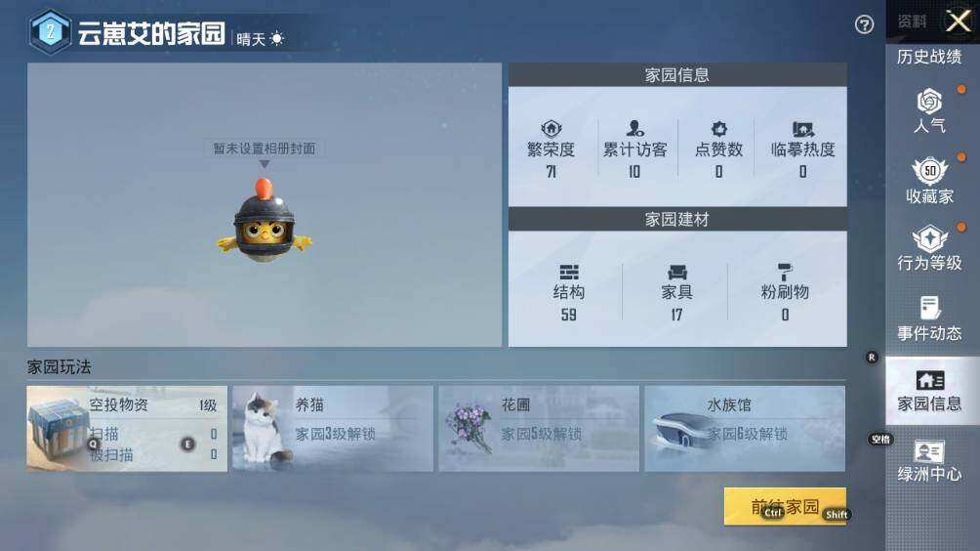
Task: Click the 繁荣度 prosperity house icon
Action: tap(551, 129)
